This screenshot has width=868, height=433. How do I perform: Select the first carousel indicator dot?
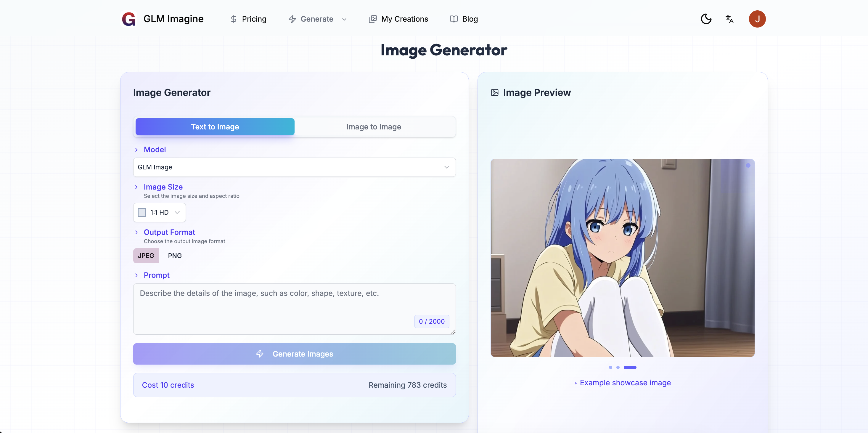pyautogui.click(x=610, y=367)
